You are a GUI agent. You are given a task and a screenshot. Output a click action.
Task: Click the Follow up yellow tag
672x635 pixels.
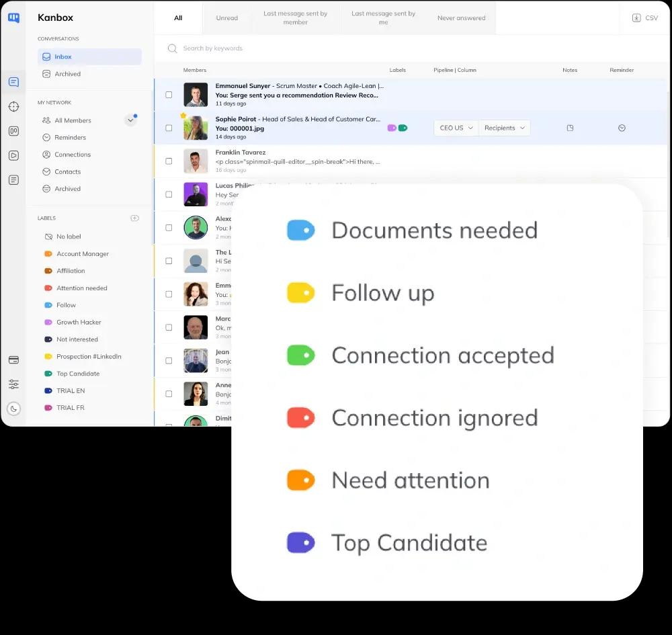pyautogui.click(x=301, y=293)
